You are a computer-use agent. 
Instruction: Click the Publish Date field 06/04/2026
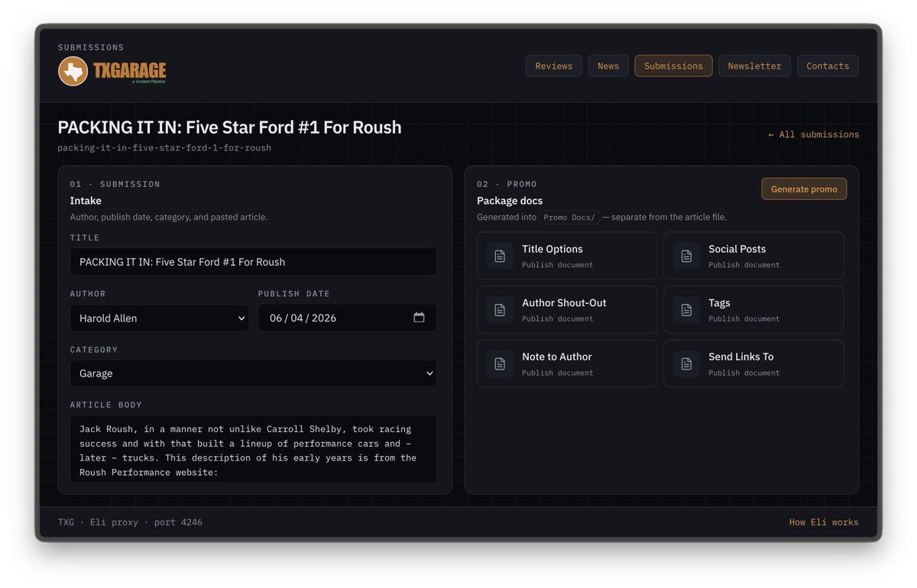(347, 318)
